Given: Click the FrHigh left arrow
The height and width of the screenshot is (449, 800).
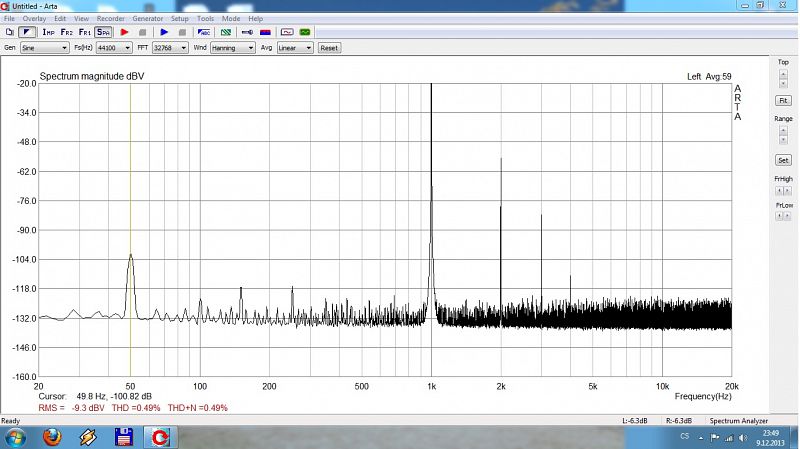Looking at the screenshot, I should tap(779, 191).
